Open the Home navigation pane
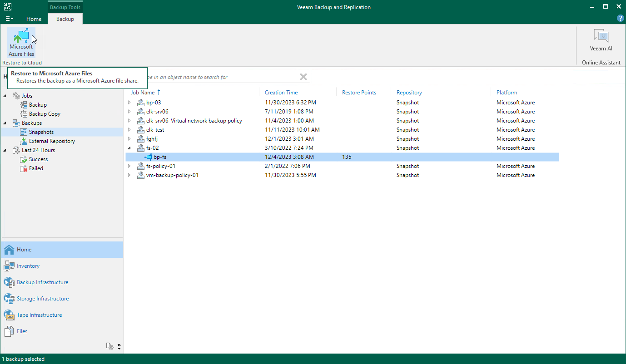Viewport: 626px width, 364px height. click(x=62, y=250)
